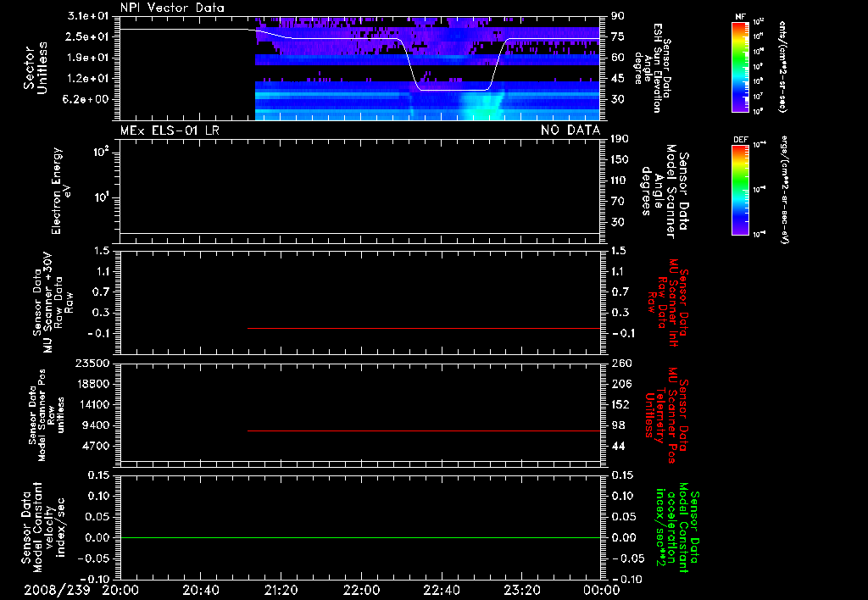This screenshot has height=600, width=868.
Task: Click the 23:20 time axis label
Action: 521,590
